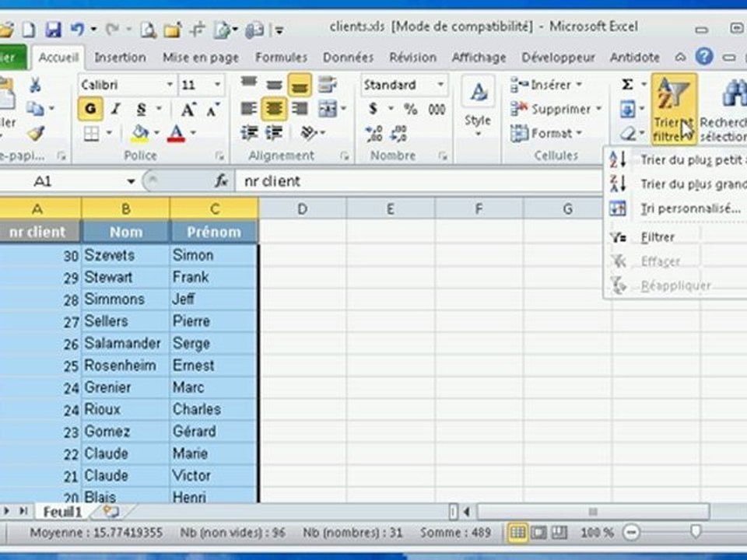Click the fill color paint bucket
The width and height of the screenshot is (747, 560).
coord(139,134)
